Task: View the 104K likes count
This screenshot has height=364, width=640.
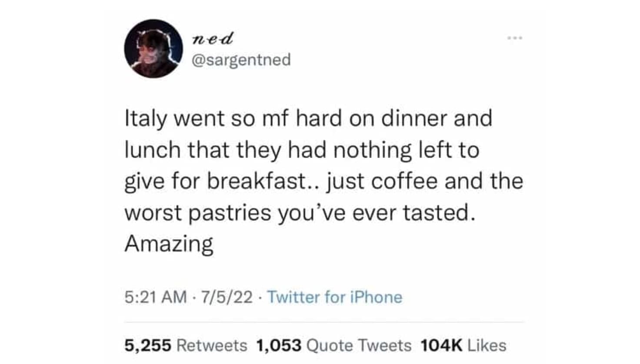Action: pos(441,345)
